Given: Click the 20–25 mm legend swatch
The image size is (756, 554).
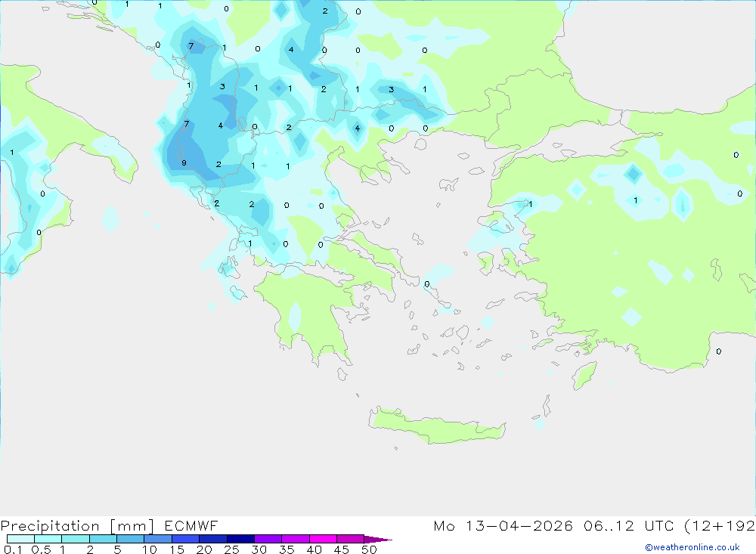Looking at the screenshot, I should pyautogui.click(x=213, y=539).
